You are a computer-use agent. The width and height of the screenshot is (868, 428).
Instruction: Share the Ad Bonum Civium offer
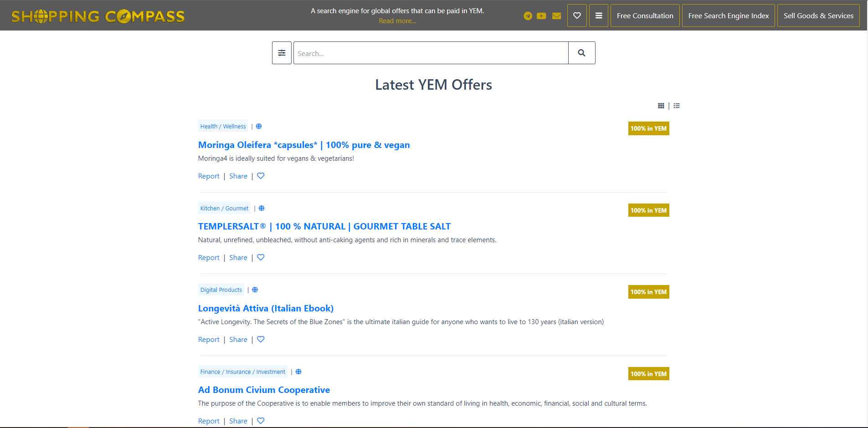click(238, 421)
